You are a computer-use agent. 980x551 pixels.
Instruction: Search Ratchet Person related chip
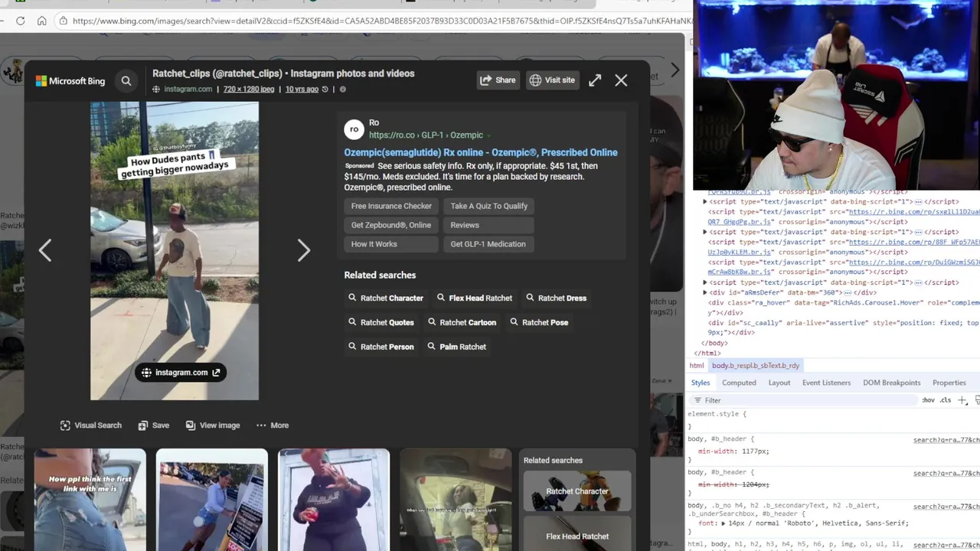381,347
